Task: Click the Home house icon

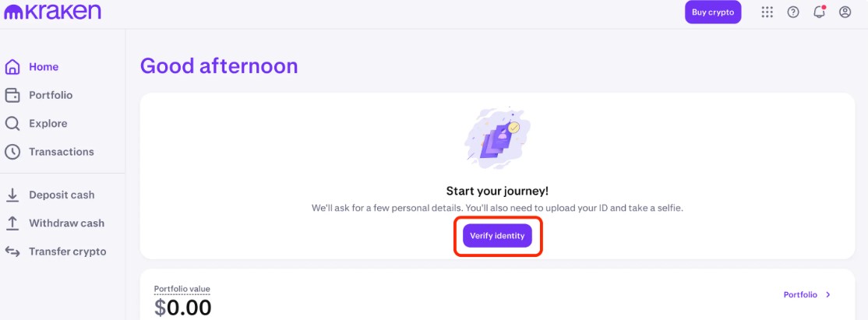Action: [12, 67]
